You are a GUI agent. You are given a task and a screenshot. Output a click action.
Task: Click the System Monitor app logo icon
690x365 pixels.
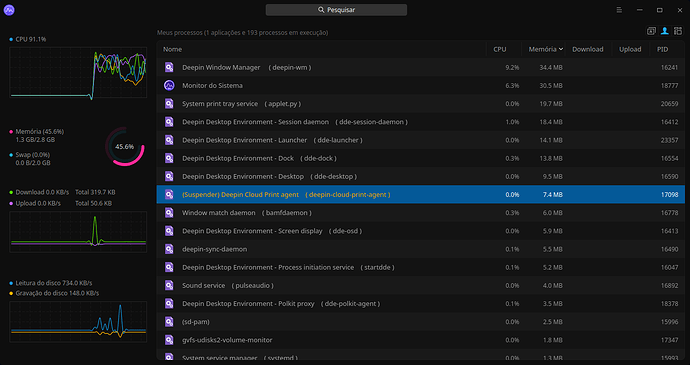click(9, 10)
